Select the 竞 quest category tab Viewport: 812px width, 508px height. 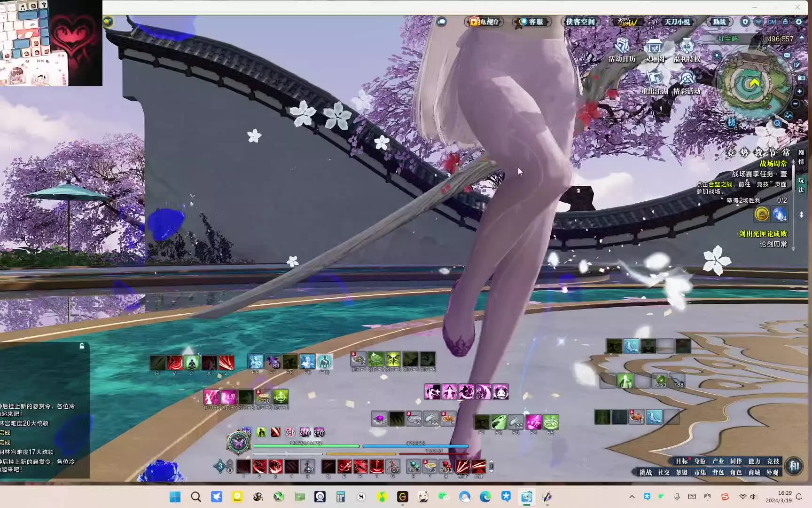[x=731, y=152]
